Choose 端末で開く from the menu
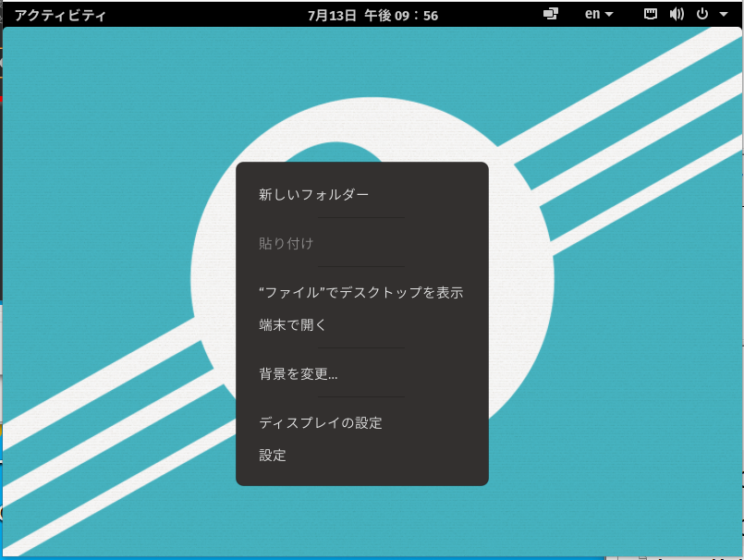744x560 pixels. click(362, 324)
